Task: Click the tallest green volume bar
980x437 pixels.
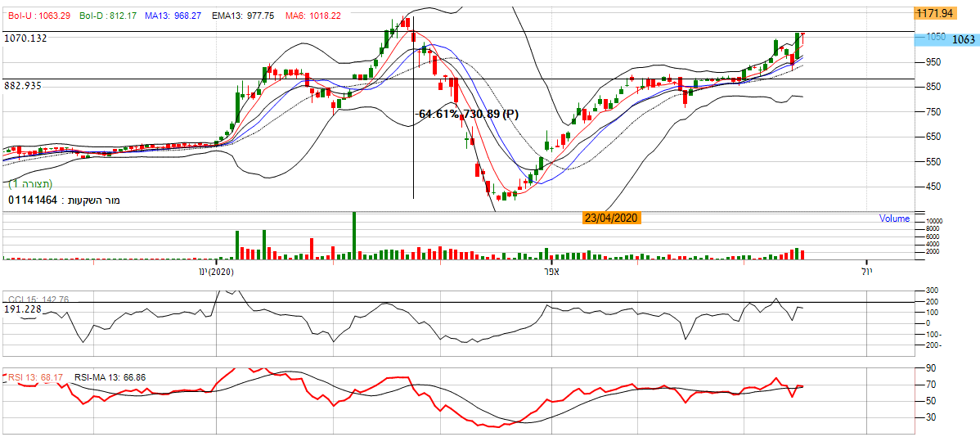Action: point(354,236)
